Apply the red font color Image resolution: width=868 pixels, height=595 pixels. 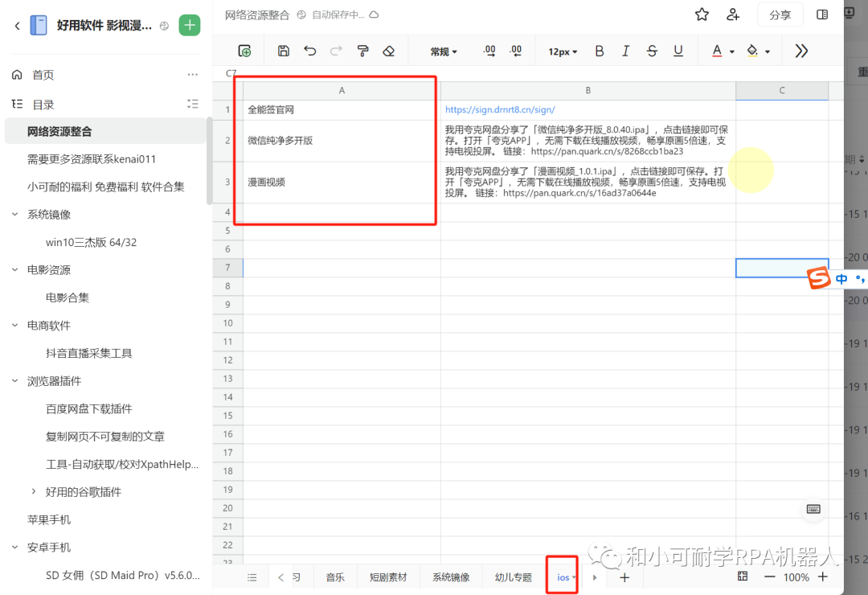717,51
